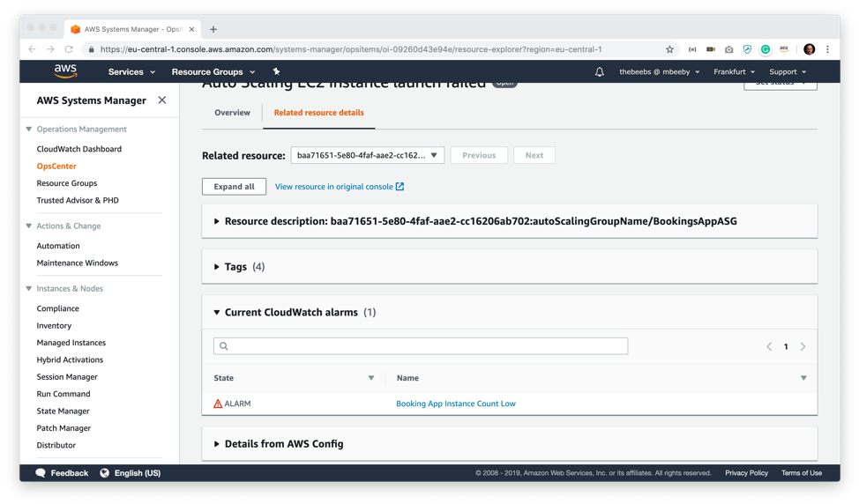
Task: Click the external link icon beside View resource
Action: coord(400,187)
